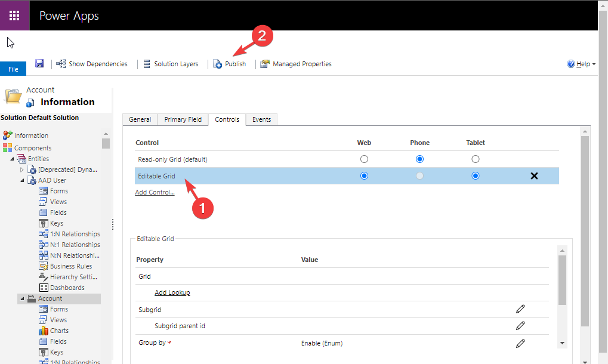608x364 pixels.
Task: Open Forms under Account
Action: pos(59,309)
